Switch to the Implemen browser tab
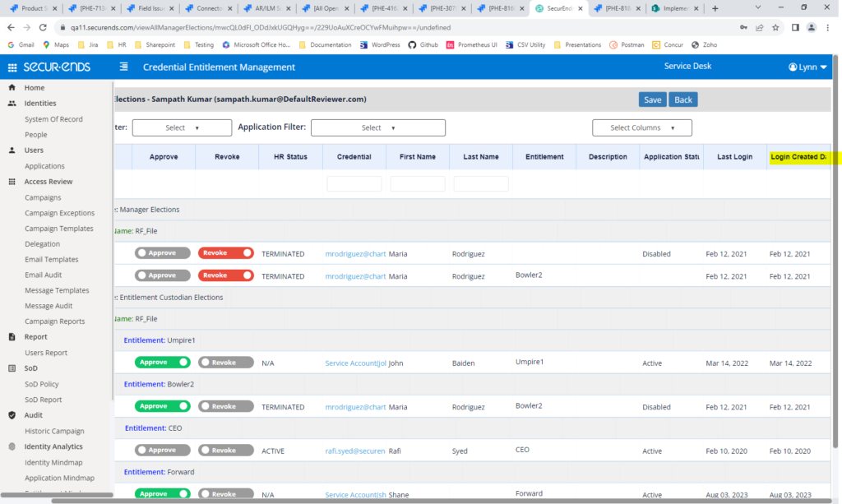This screenshot has height=504, width=842. click(x=675, y=8)
